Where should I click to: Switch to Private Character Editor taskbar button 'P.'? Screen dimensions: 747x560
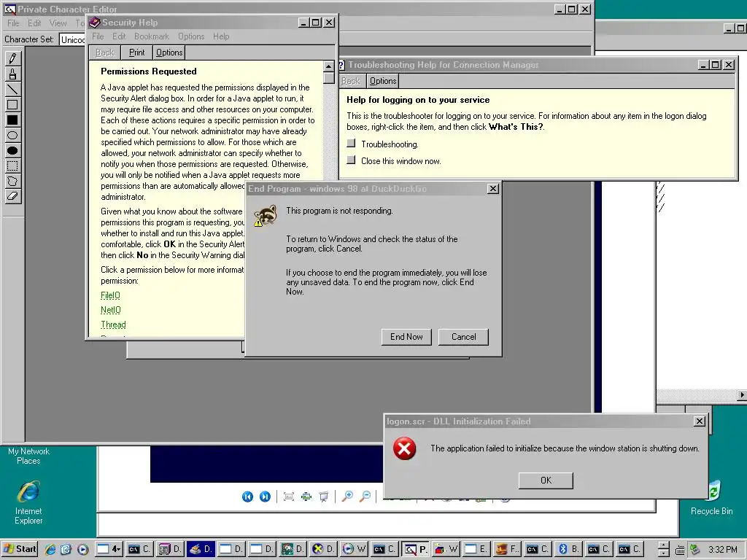(415, 549)
